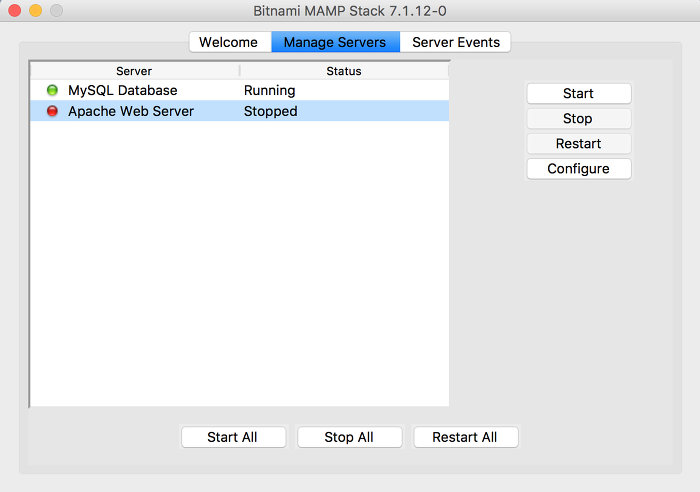The height and width of the screenshot is (492, 700).
Task: Click the Stop button on the right
Action: (579, 118)
